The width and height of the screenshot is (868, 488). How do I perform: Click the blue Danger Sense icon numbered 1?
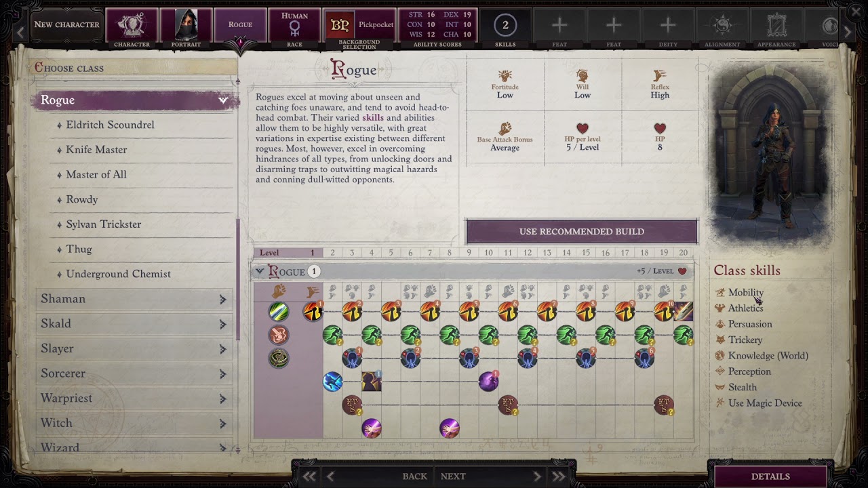pos(351,358)
